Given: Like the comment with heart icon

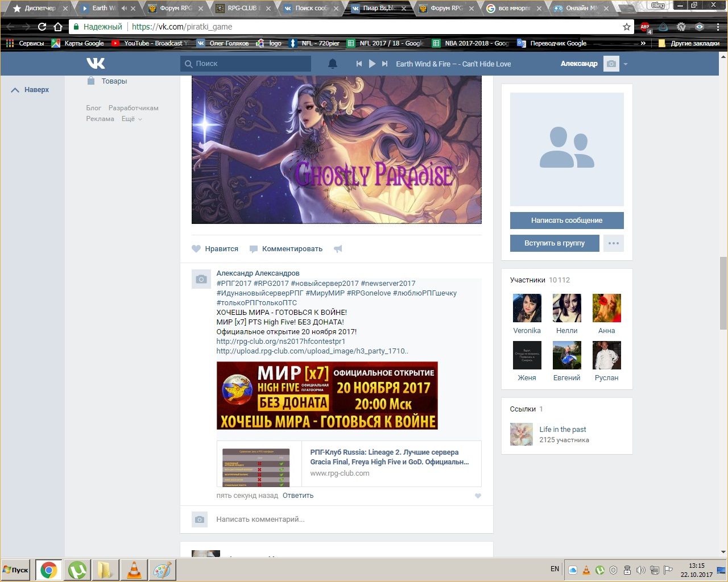Looking at the screenshot, I should point(478,496).
